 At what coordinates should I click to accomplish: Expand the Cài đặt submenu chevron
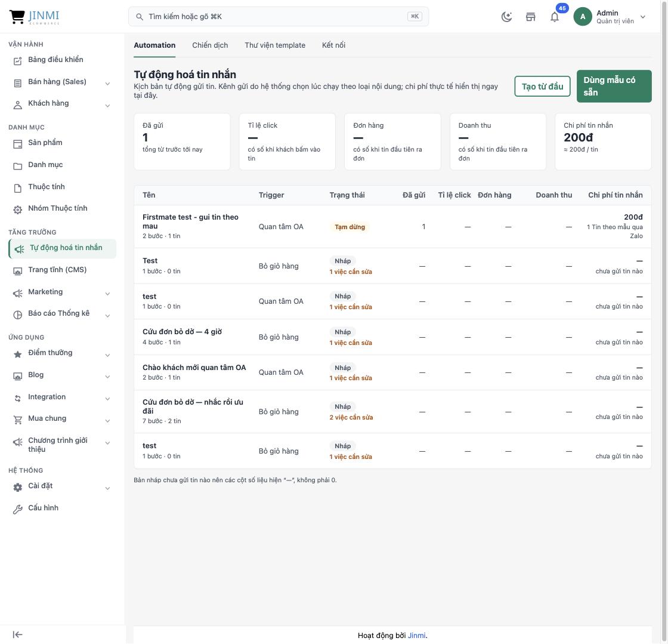(x=108, y=488)
